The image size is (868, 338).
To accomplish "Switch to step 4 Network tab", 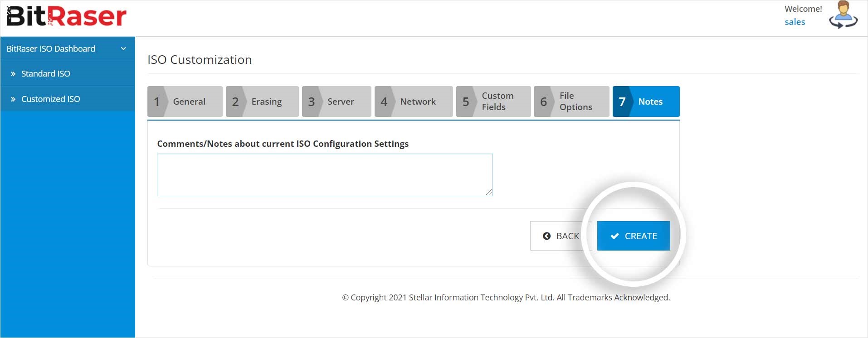I will (414, 101).
